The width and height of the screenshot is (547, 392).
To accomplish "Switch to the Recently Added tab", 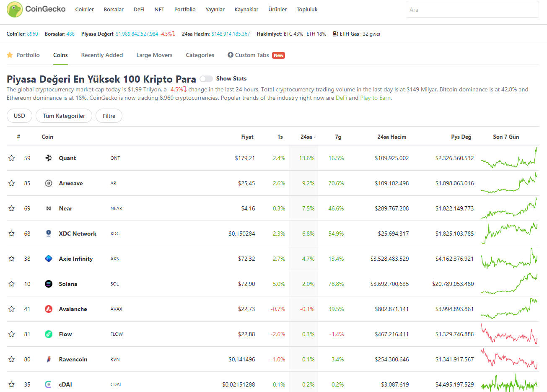I will coord(102,55).
